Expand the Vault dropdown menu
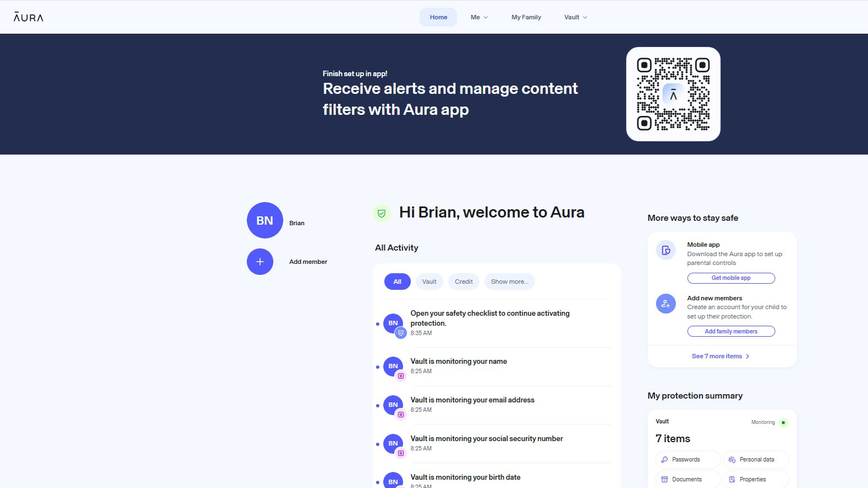Viewport: 868px width, 488px height. [575, 17]
